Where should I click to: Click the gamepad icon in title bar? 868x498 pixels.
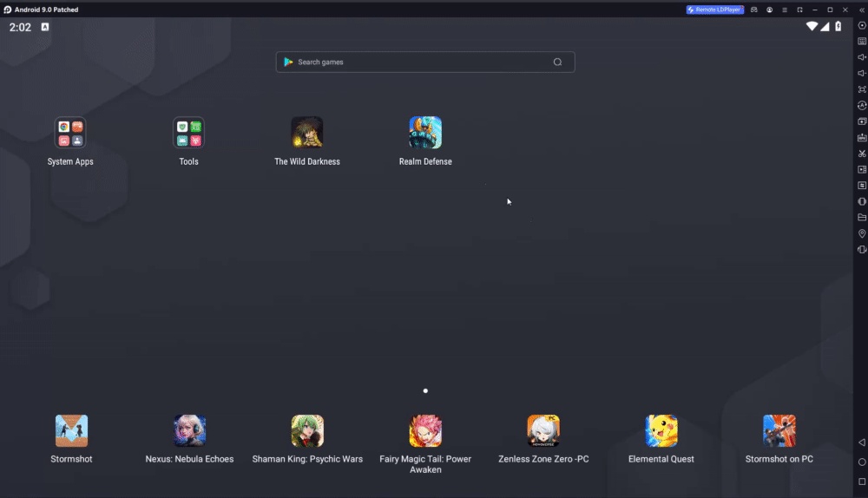tap(754, 10)
